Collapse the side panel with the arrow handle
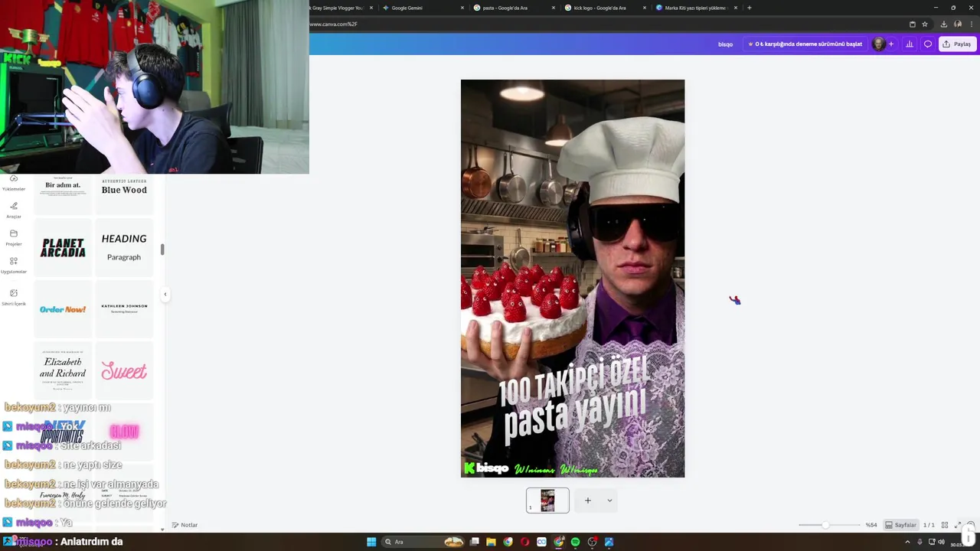Image resolution: width=980 pixels, height=551 pixels. point(165,294)
